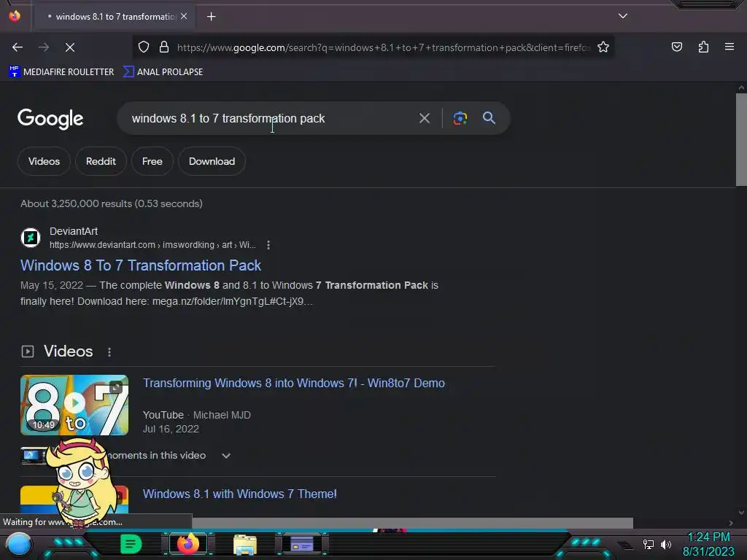
Task: Open the DeviantArt result options dots
Action: point(268,245)
